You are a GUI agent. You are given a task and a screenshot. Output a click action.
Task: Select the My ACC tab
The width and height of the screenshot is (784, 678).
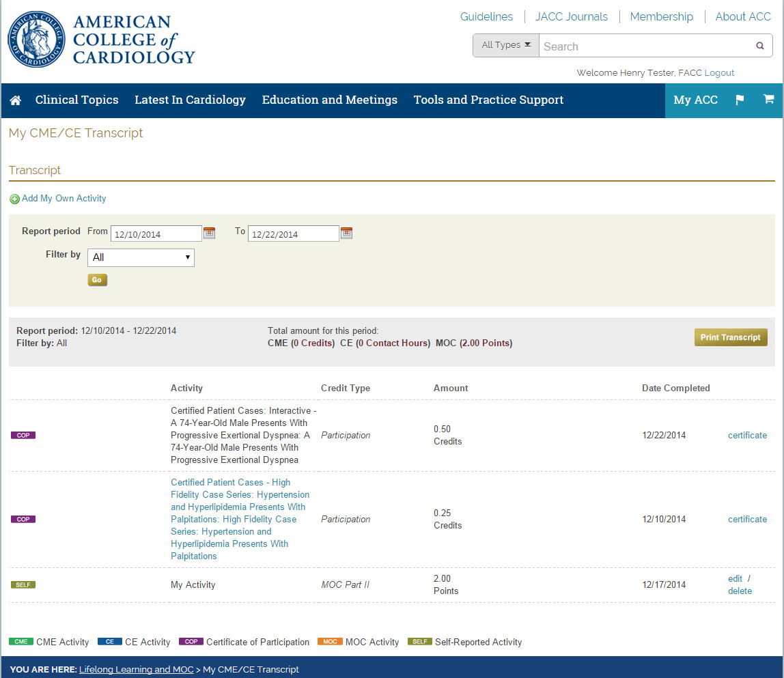click(695, 100)
